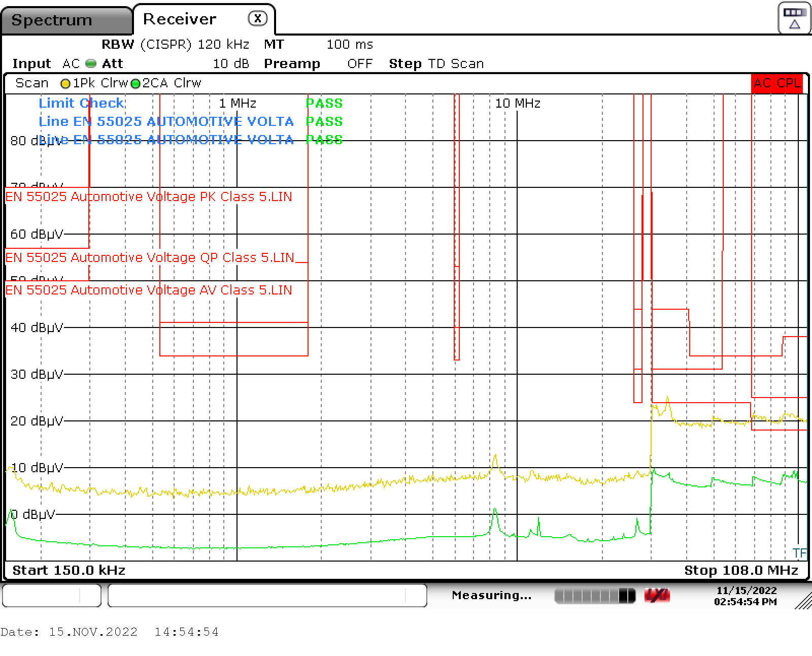The height and width of the screenshot is (656, 812).
Task: Click the red LXI status icon
Action: [656, 595]
